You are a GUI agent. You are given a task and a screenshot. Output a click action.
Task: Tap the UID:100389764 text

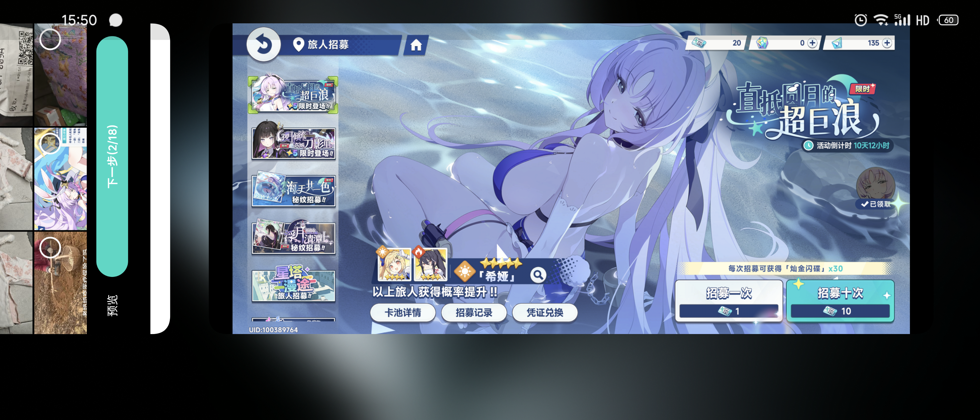(273, 330)
